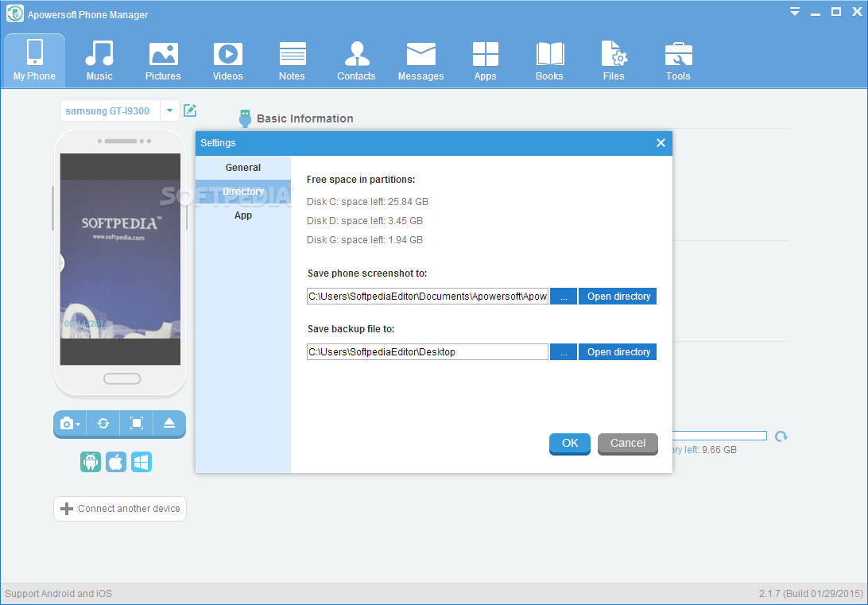Open the Messages section

click(420, 60)
